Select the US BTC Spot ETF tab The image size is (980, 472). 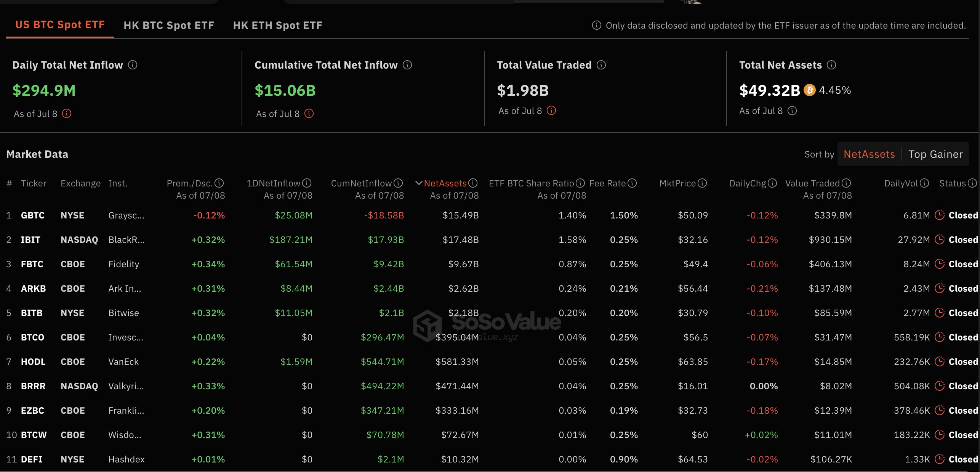tap(60, 25)
